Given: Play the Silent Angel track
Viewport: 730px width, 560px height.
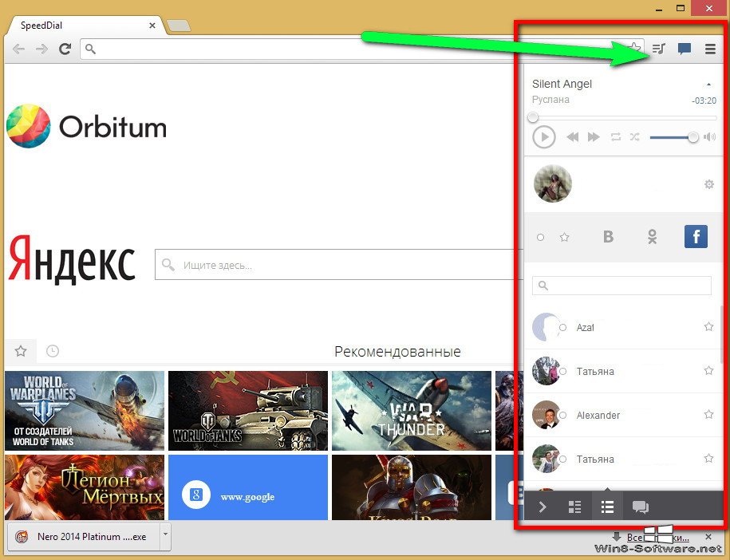Looking at the screenshot, I should pos(544,137).
